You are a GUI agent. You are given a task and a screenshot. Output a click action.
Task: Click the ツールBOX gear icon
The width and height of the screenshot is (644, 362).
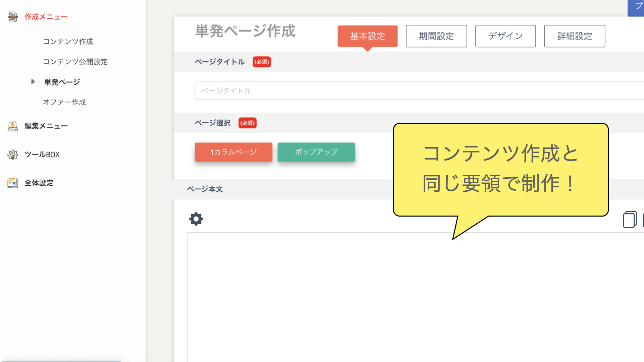[13, 155]
